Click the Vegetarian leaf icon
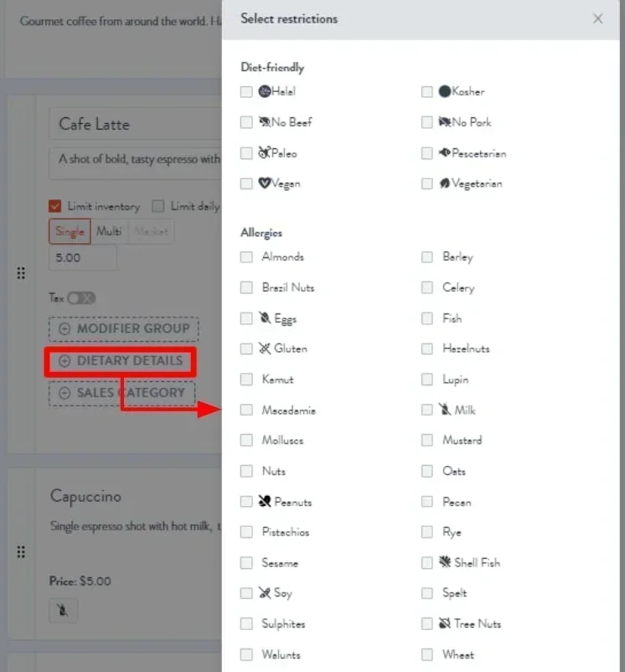Viewport: 625px width, 672px height. pyautogui.click(x=445, y=184)
